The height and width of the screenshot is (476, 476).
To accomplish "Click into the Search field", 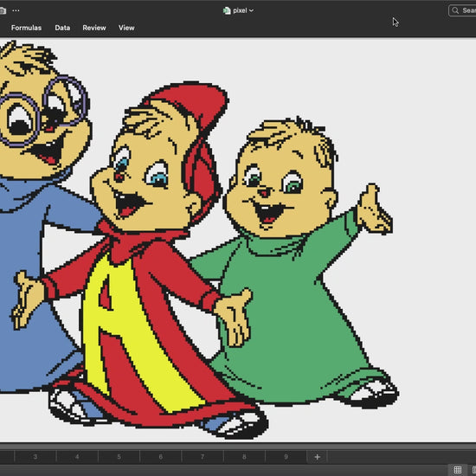I will (x=462, y=10).
